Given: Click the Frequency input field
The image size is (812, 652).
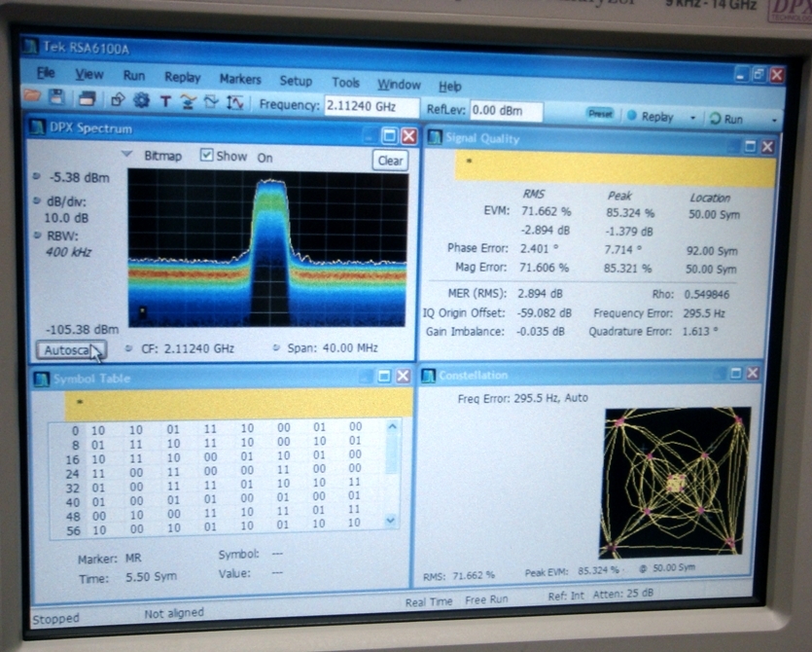Looking at the screenshot, I should coord(371,106).
